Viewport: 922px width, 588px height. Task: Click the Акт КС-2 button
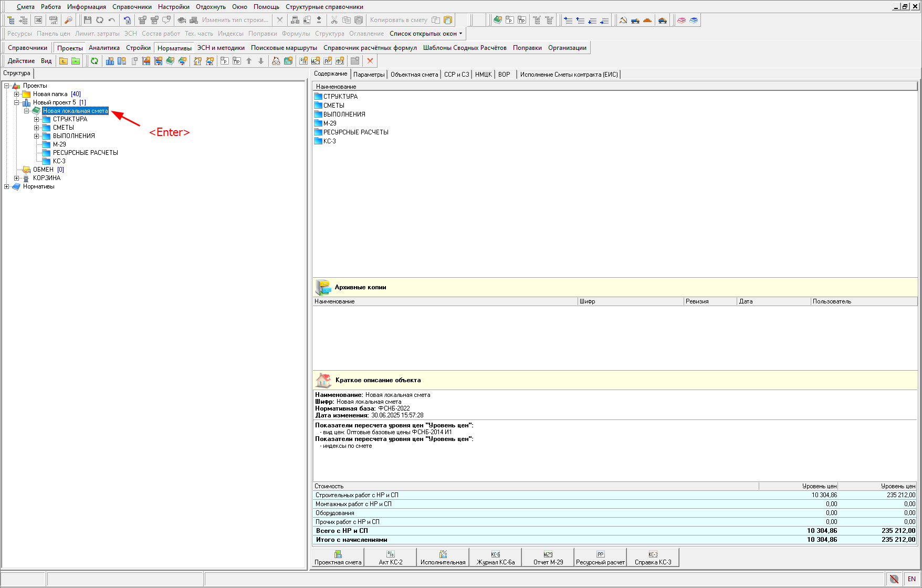tap(390, 558)
